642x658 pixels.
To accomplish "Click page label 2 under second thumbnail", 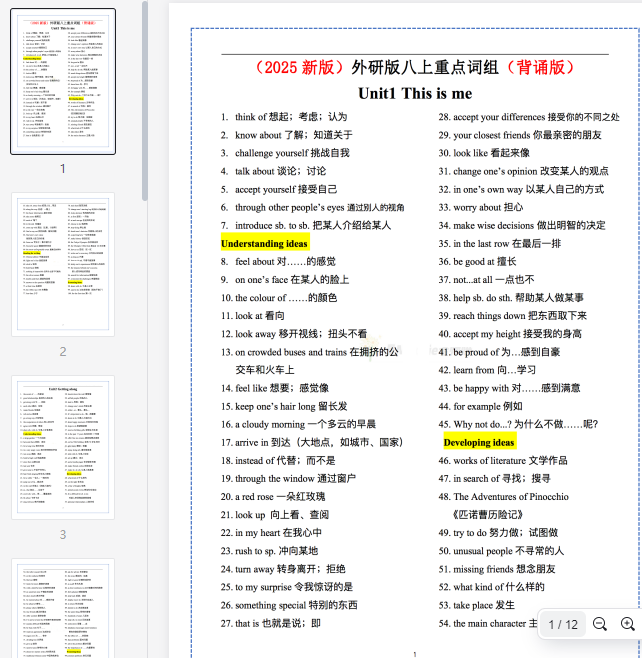I will tap(62, 352).
